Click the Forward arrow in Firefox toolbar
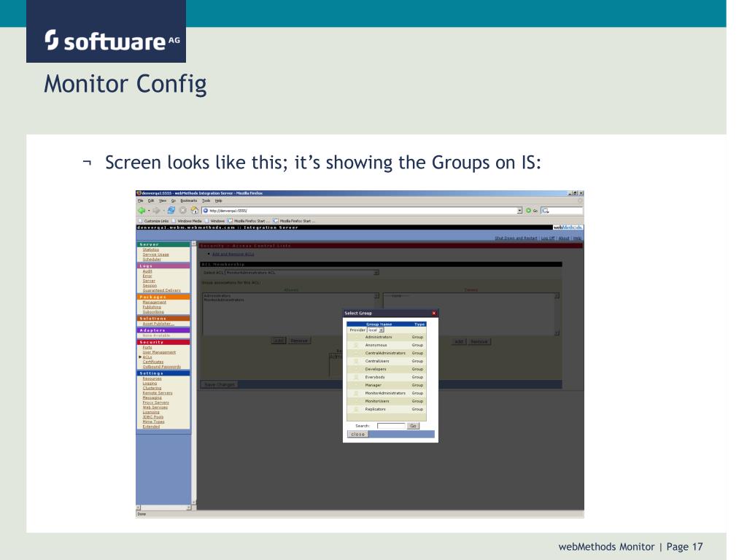 click(156, 211)
